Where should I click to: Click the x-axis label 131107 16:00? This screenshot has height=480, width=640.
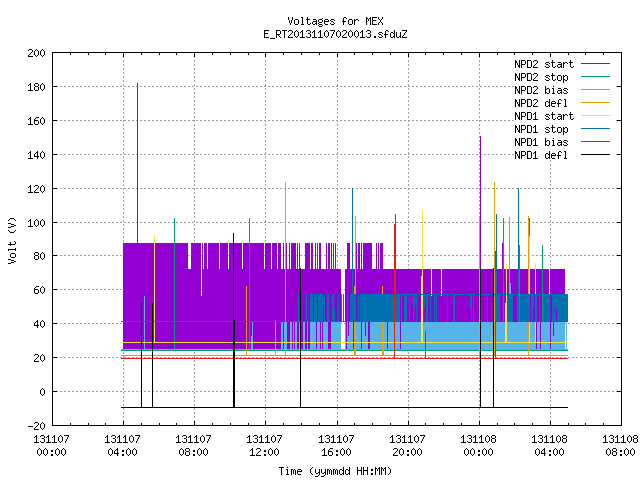(336, 446)
